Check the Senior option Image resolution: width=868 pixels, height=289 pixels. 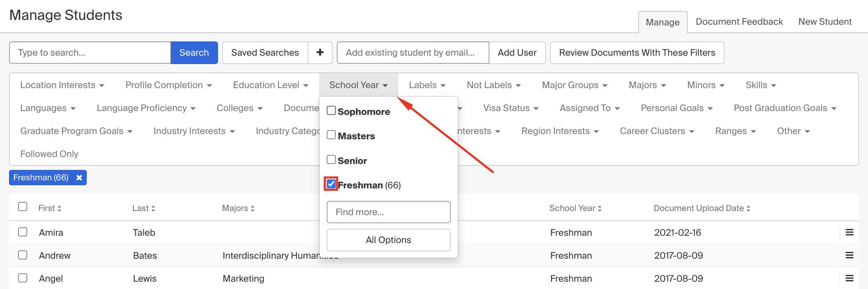pos(331,160)
